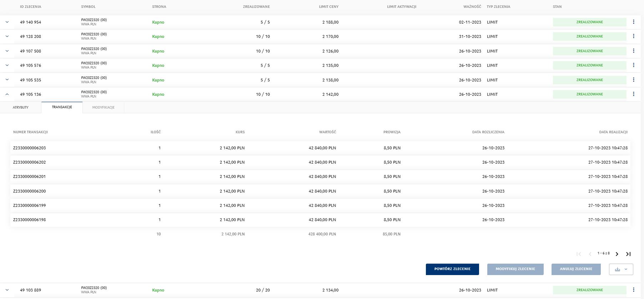Open three-dot menu for order 49 105 136
Screen dimensions: 644x299
pyautogui.click(x=633, y=94)
